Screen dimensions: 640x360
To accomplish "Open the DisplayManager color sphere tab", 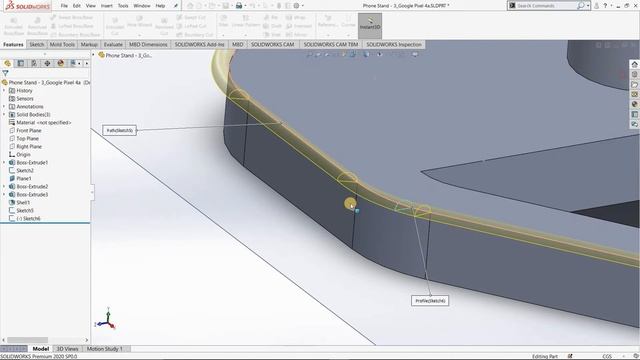I will click(60, 63).
